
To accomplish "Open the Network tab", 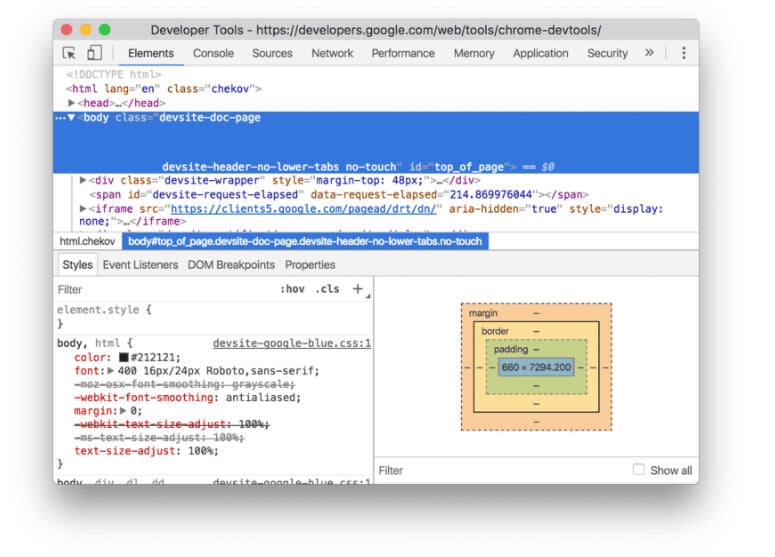I will 332,53.
